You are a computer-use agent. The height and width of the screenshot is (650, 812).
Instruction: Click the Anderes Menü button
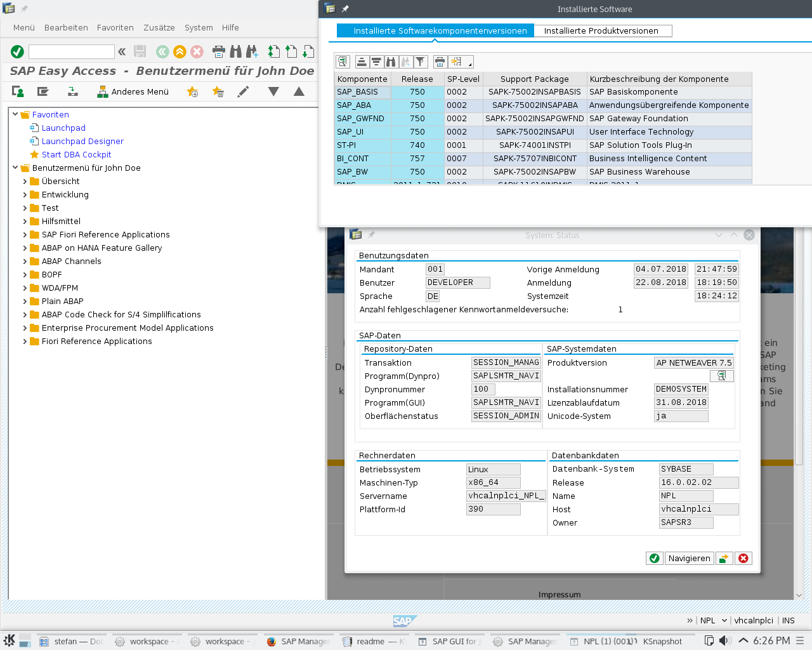[133, 92]
